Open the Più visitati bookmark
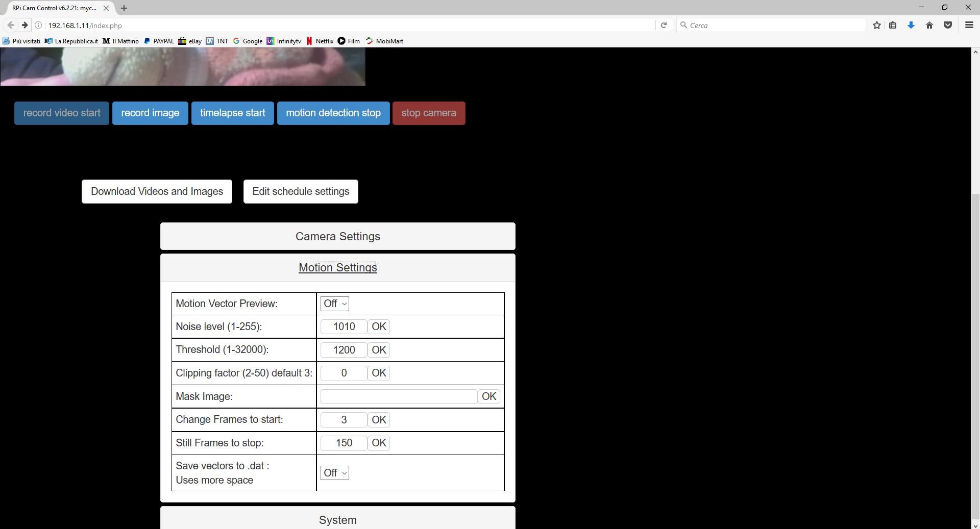The width and height of the screenshot is (980, 529). [21, 41]
